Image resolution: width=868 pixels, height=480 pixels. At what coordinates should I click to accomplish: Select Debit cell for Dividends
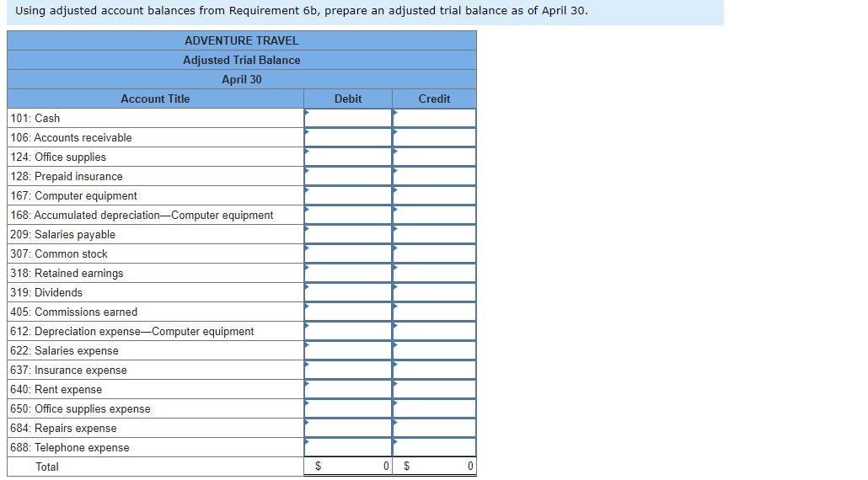(x=348, y=292)
